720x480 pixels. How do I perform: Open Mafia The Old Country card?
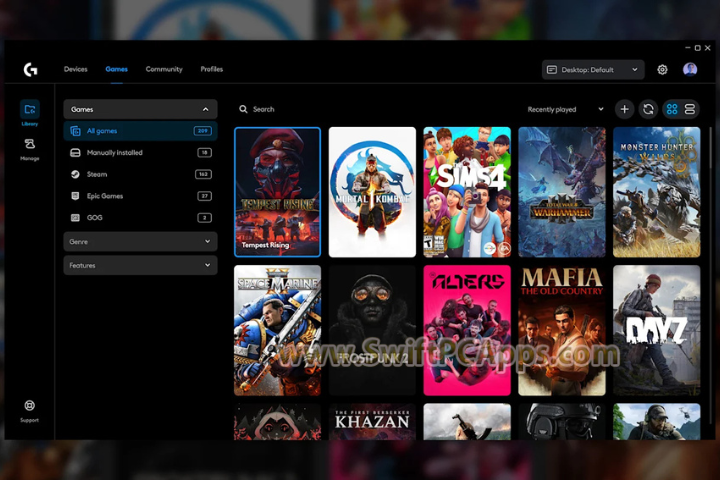point(562,330)
